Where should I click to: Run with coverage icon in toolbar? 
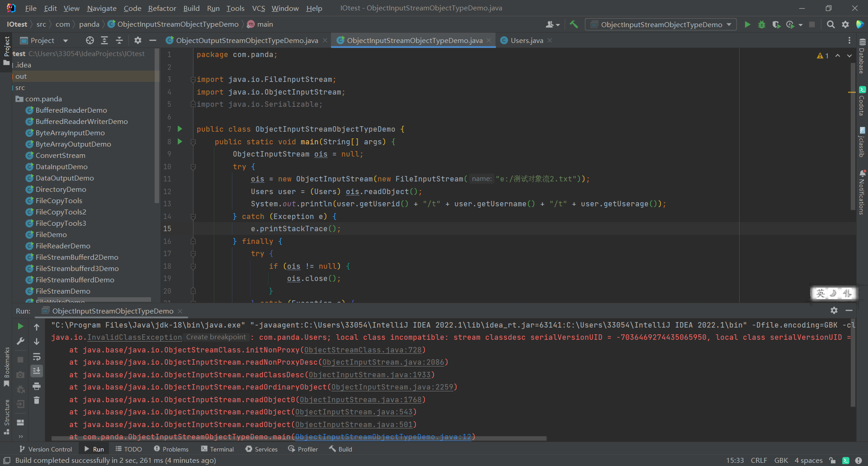click(776, 24)
